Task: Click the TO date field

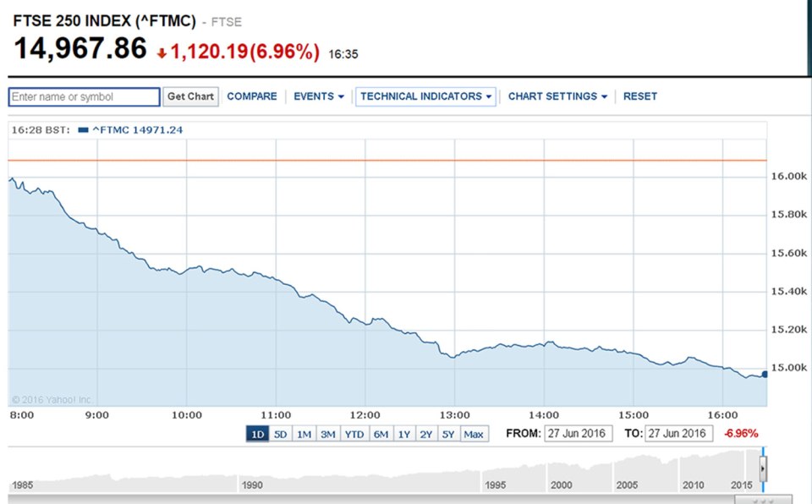Action: tap(678, 434)
